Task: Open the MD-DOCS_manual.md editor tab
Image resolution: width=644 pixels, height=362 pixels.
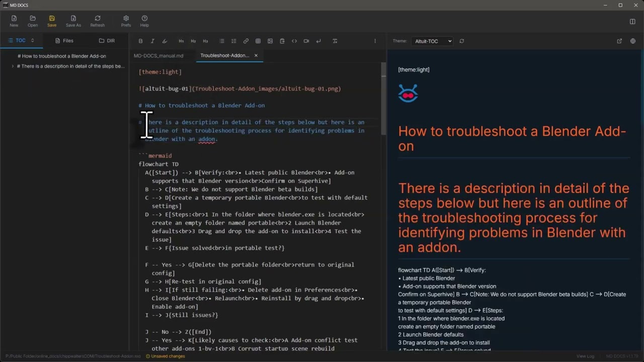Action: point(158,56)
